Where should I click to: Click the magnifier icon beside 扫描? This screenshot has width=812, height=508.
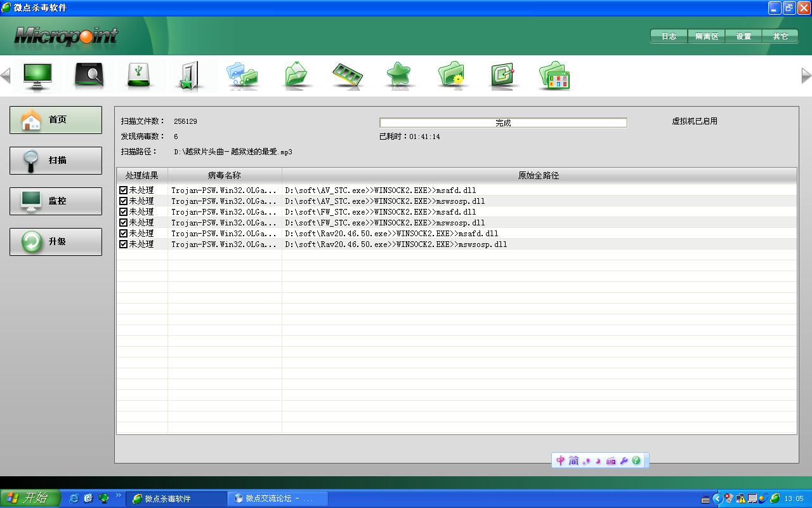[x=31, y=161]
